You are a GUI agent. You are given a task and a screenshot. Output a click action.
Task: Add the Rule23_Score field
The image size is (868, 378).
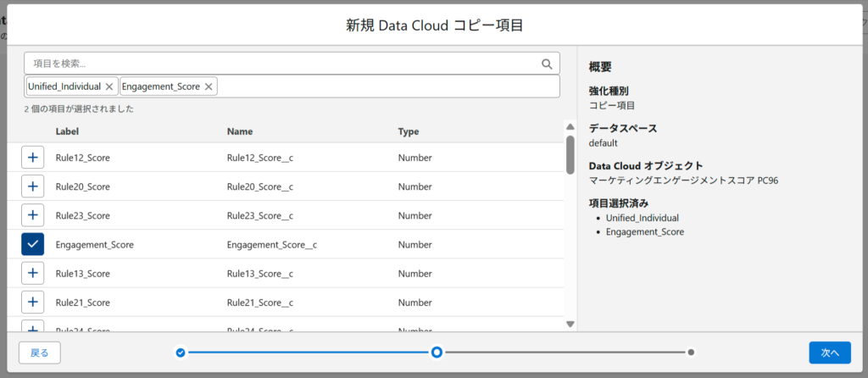33,215
